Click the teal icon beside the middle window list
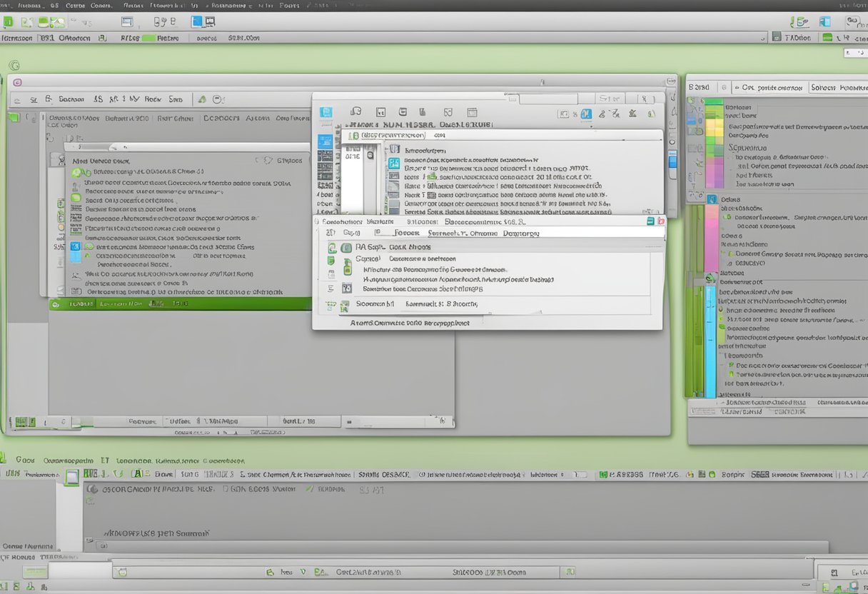This screenshot has height=594, width=868. pos(394,163)
